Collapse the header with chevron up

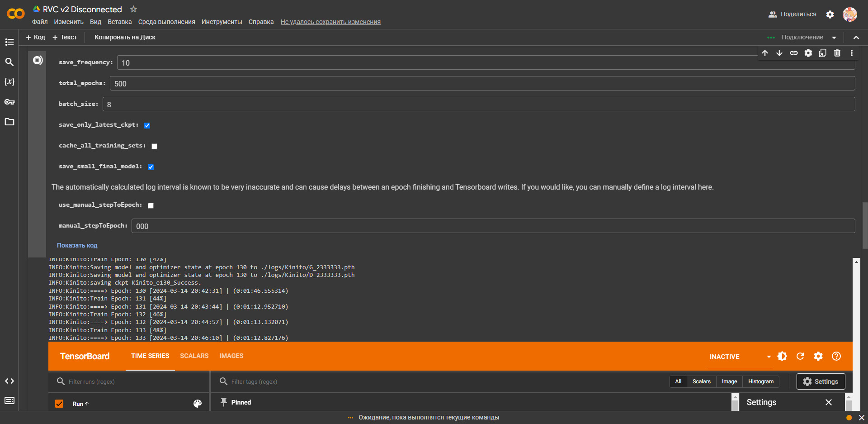pos(856,38)
